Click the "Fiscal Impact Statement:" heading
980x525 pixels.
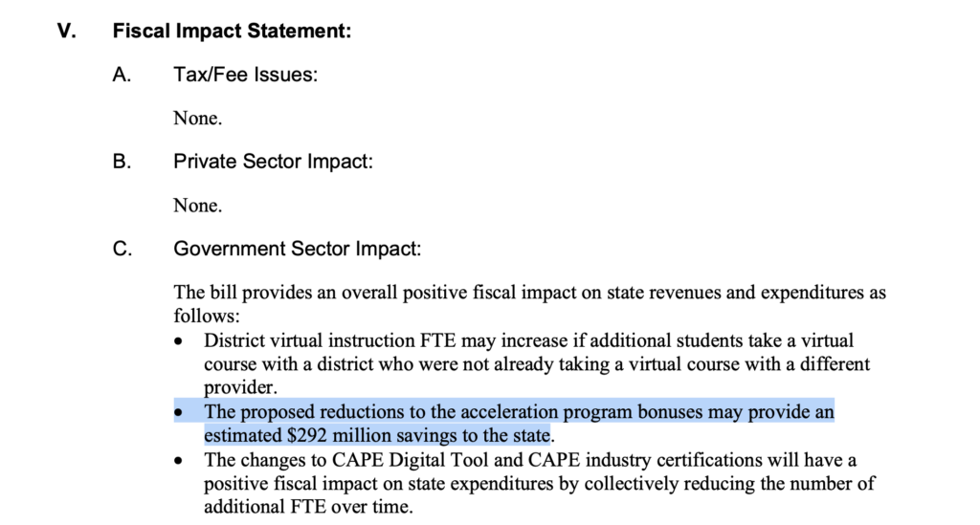pyautogui.click(x=232, y=32)
